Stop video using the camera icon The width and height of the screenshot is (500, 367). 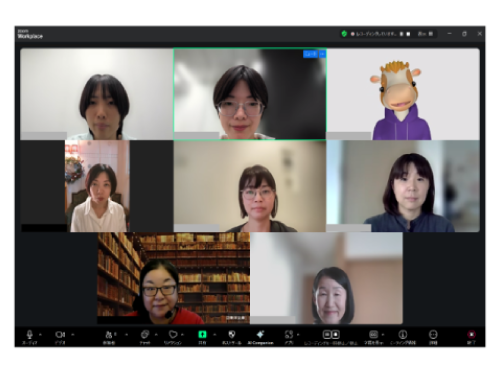click(x=60, y=334)
